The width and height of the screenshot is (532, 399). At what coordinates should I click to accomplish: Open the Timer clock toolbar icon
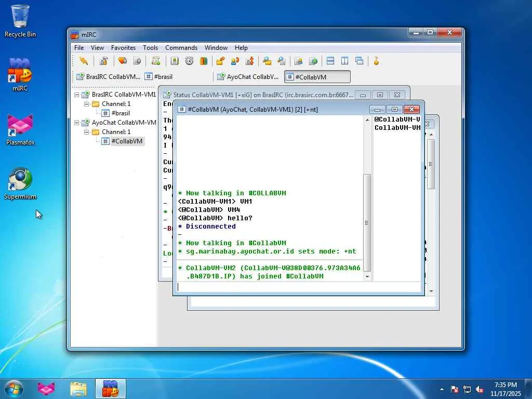pyautogui.click(x=189, y=61)
